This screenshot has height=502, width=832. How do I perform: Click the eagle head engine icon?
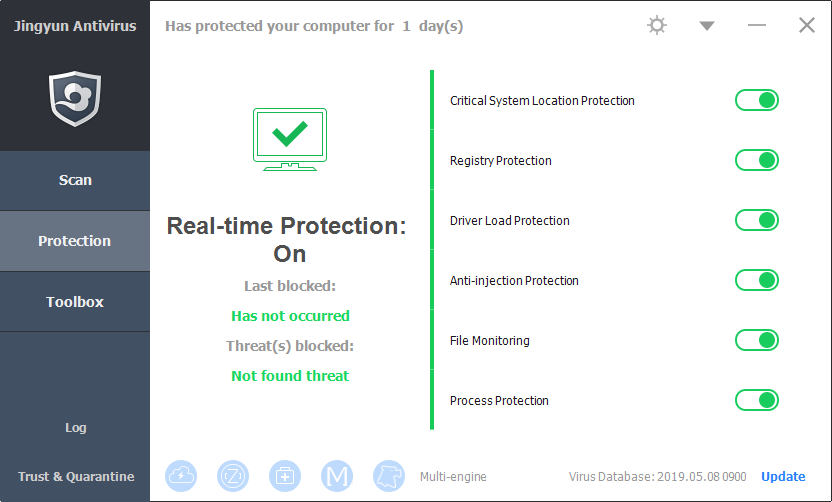click(x=388, y=476)
